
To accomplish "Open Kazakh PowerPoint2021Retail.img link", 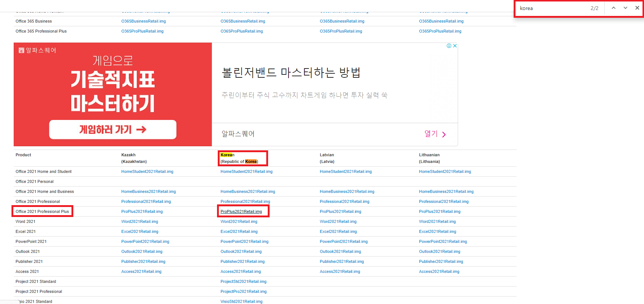I will (x=145, y=241).
